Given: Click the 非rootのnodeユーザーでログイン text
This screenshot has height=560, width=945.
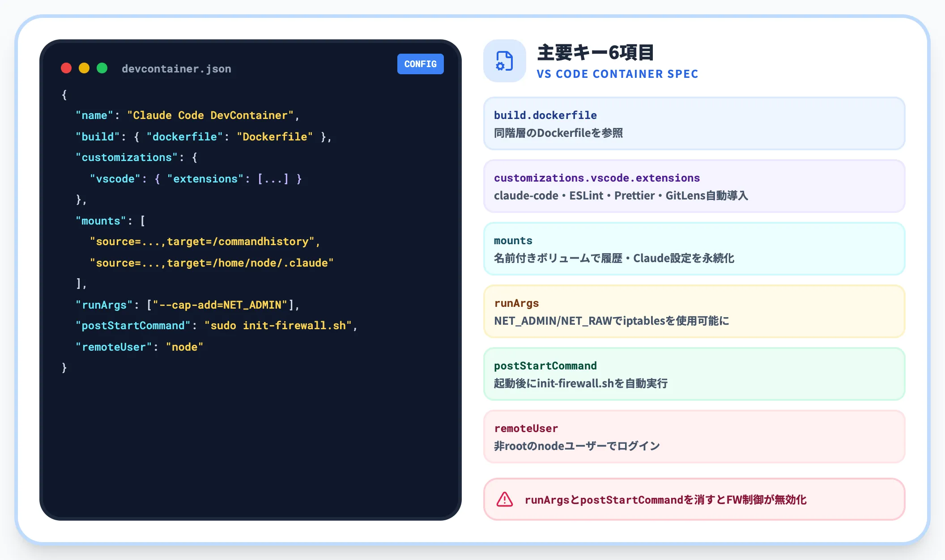Looking at the screenshot, I should coord(577,446).
